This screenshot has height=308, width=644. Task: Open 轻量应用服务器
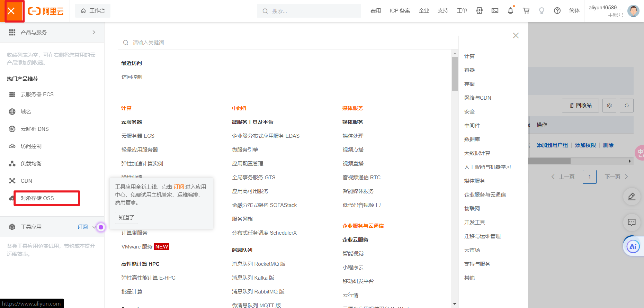click(x=140, y=150)
